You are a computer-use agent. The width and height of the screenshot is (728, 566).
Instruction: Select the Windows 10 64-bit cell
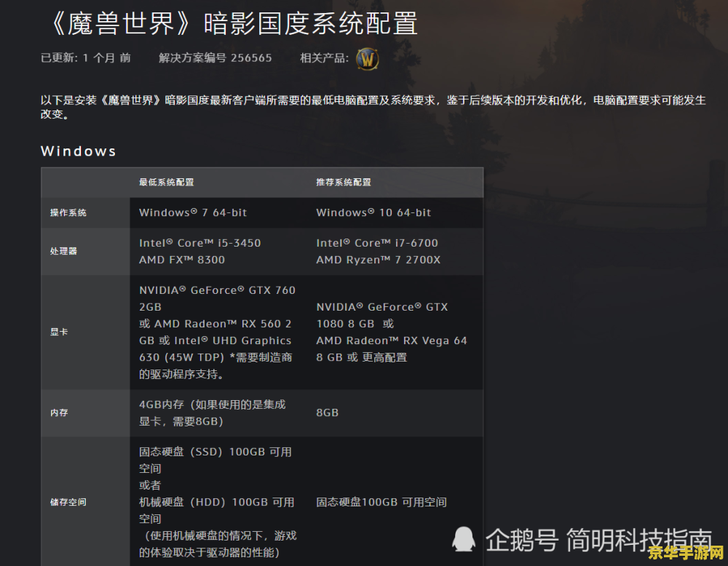[373, 212]
